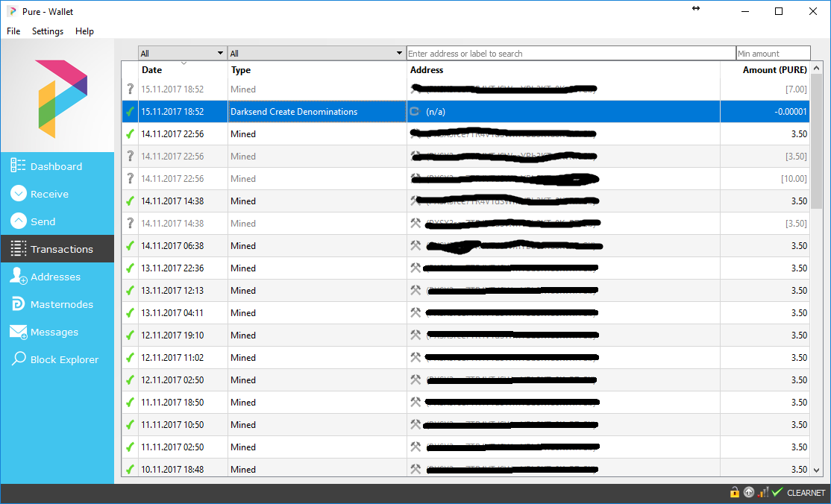
Task: Open the date range filter dropdown
Action: point(182,54)
